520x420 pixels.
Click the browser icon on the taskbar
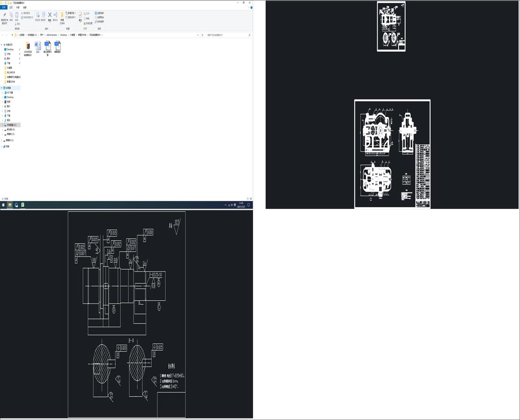pos(16,205)
